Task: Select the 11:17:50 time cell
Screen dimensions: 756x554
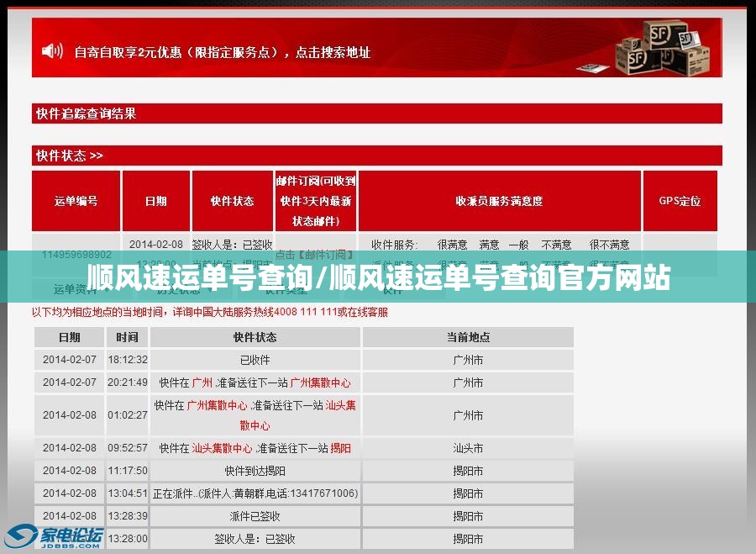Action: (128, 471)
